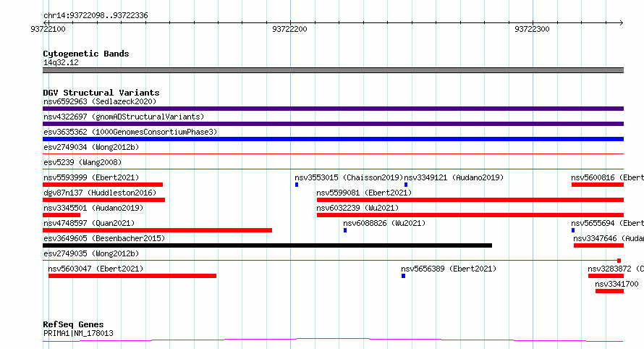
Task: Click the nsv3349121 (Audano2019) label
Action: click(454, 177)
